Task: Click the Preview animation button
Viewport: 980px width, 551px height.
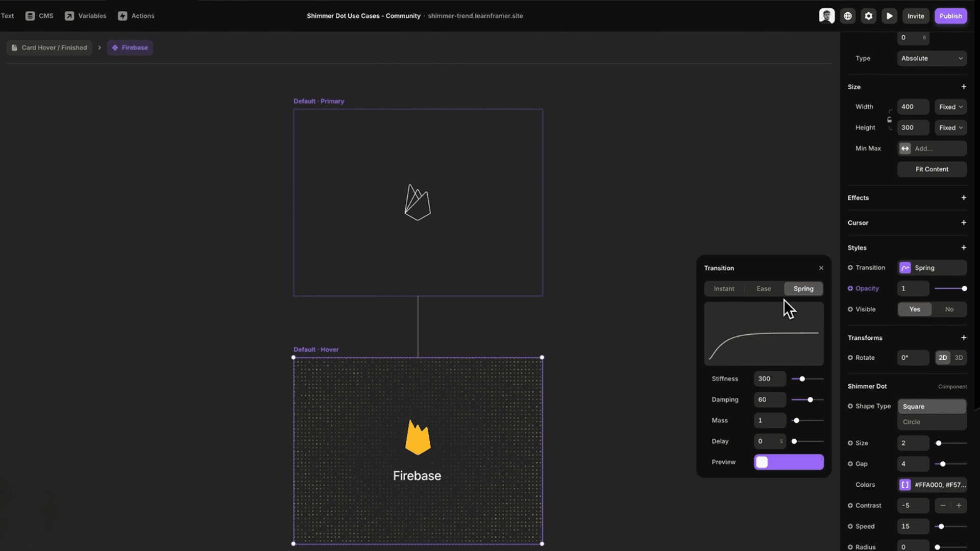Action: pos(788,462)
